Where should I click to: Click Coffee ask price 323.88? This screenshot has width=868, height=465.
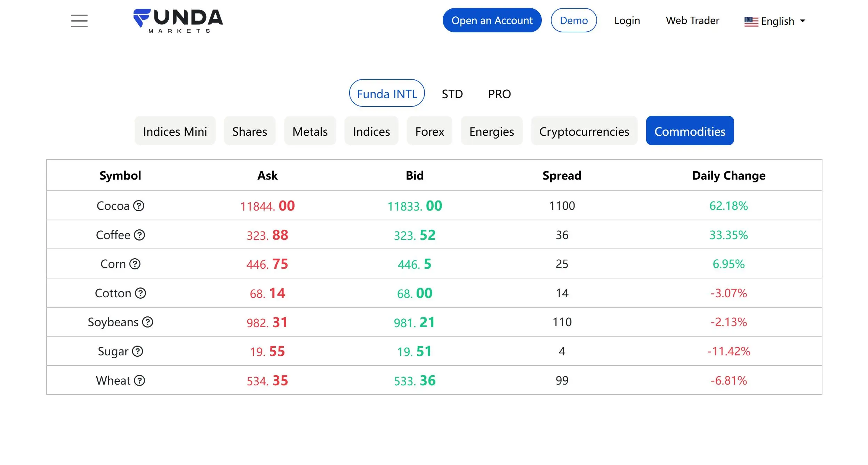[x=267, y=235]
